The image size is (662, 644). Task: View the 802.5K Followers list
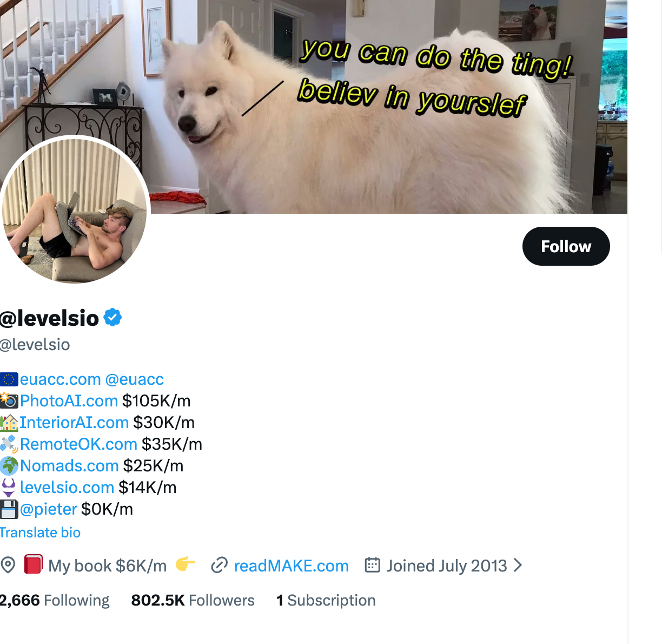pyautogui.click(x=193, y=600)
